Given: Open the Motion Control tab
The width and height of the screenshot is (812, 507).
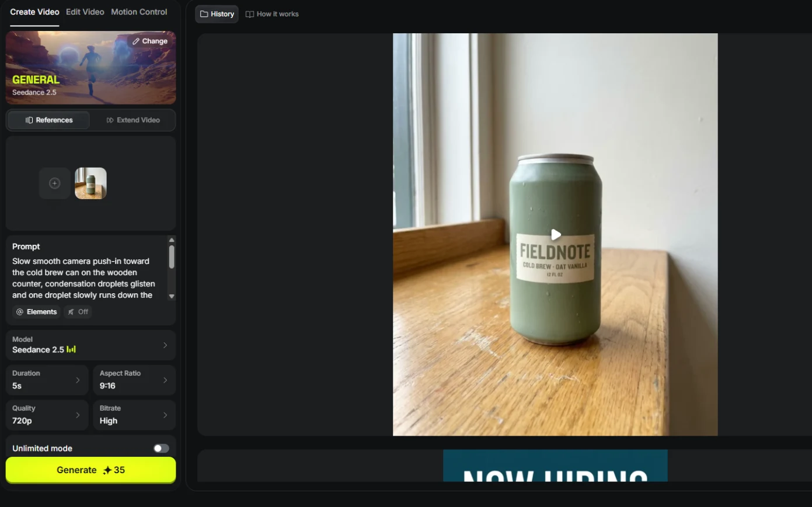Looking at the screenshot, I should pos(139,12).
